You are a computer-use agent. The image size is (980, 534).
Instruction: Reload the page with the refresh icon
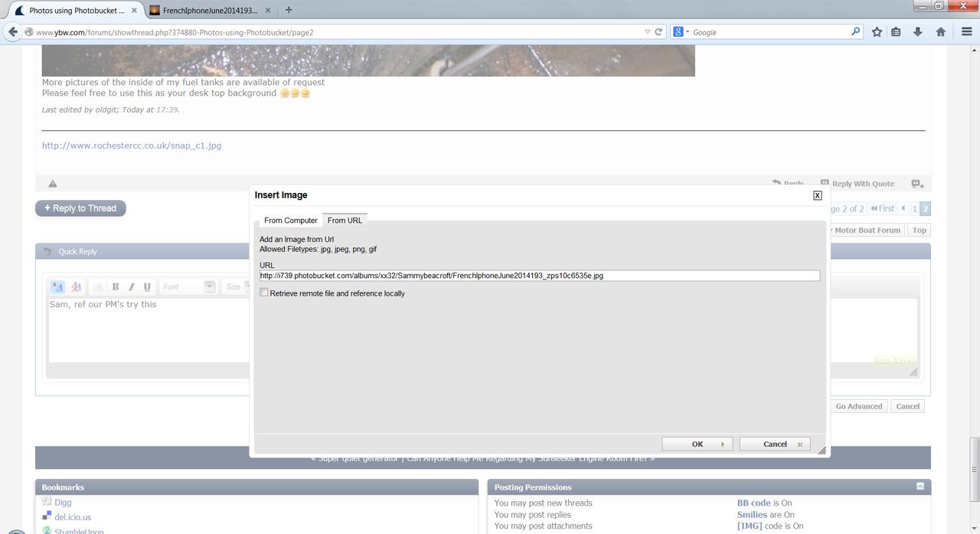tap(658, 32)
